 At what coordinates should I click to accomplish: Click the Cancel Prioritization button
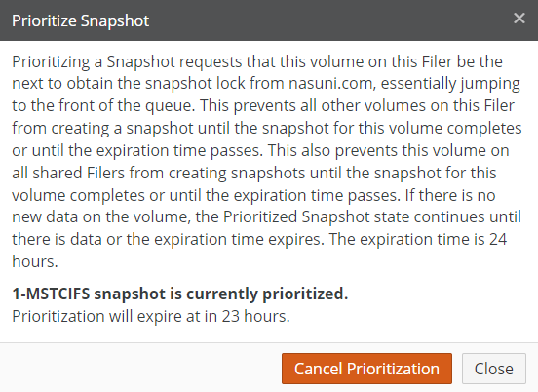pos(366,369)
